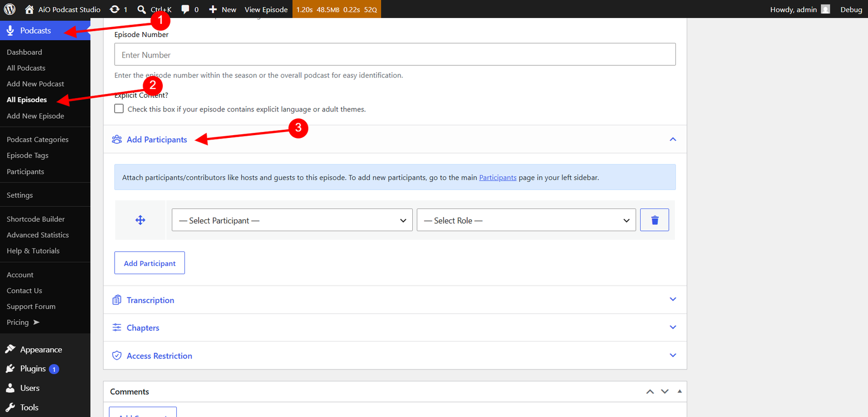Click the Users person icon
This screenshot has width=868, height=417.
[10, 388]
